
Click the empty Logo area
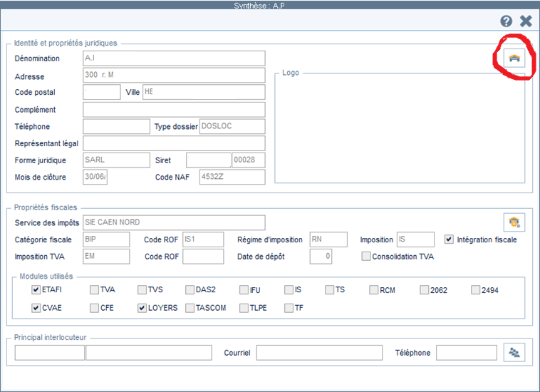[400, 129]
